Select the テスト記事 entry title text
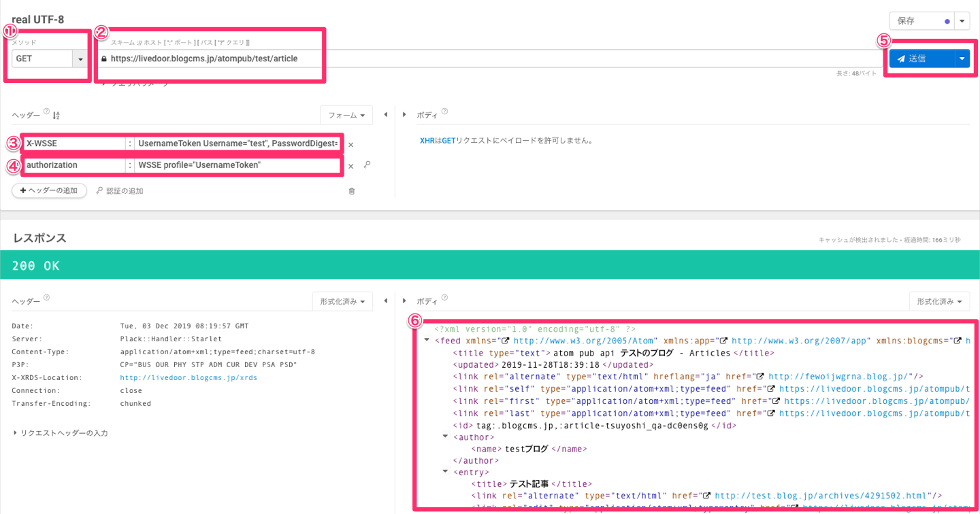 pos(529,483)
